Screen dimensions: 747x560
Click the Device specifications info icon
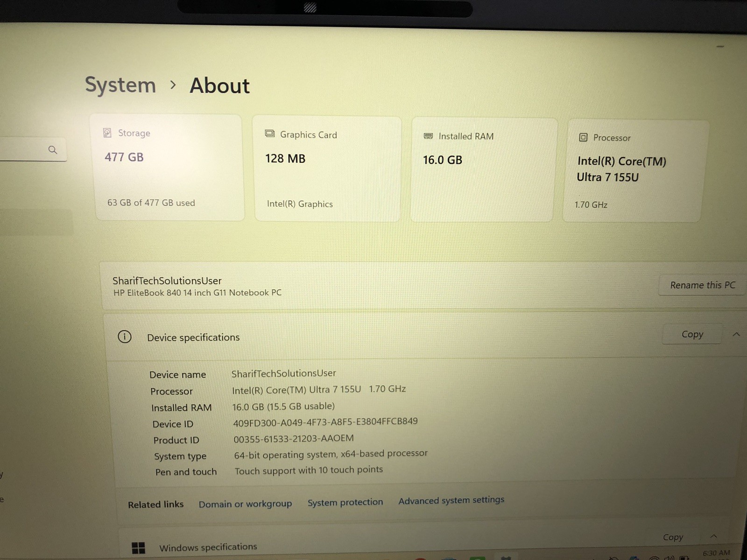[125, 336]
